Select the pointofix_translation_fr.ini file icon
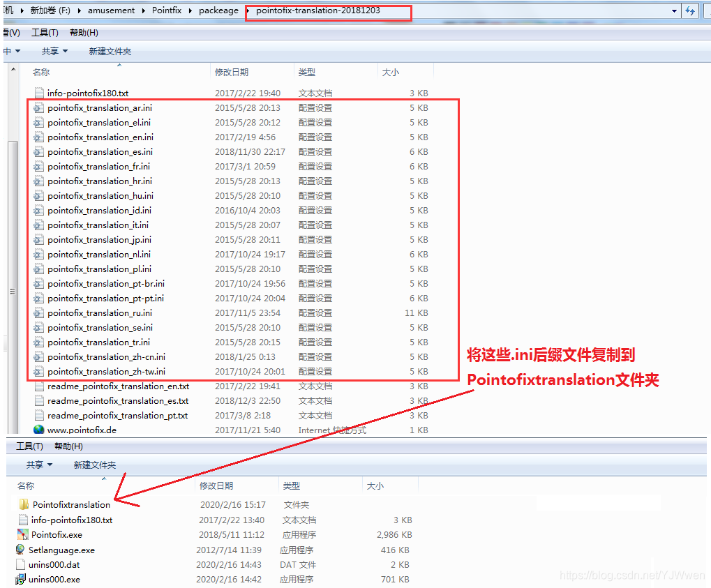The width and height of the screenshot is (711, 588). [x=39, y=167]
